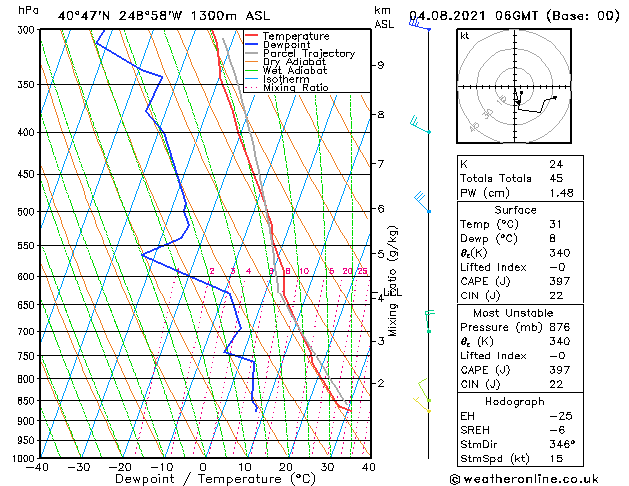This screenshot has width=629, height=486.
Task: Click the Surface Dewp (°C) row
Action: coord(520,239)
